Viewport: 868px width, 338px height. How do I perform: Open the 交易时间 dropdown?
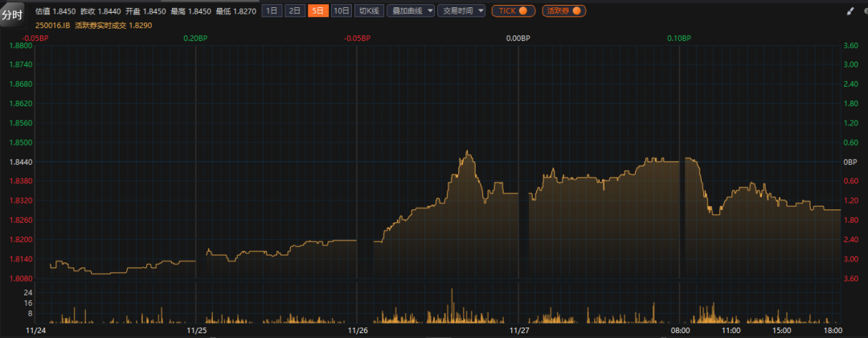pyautogui.click(x=461, y=10)
